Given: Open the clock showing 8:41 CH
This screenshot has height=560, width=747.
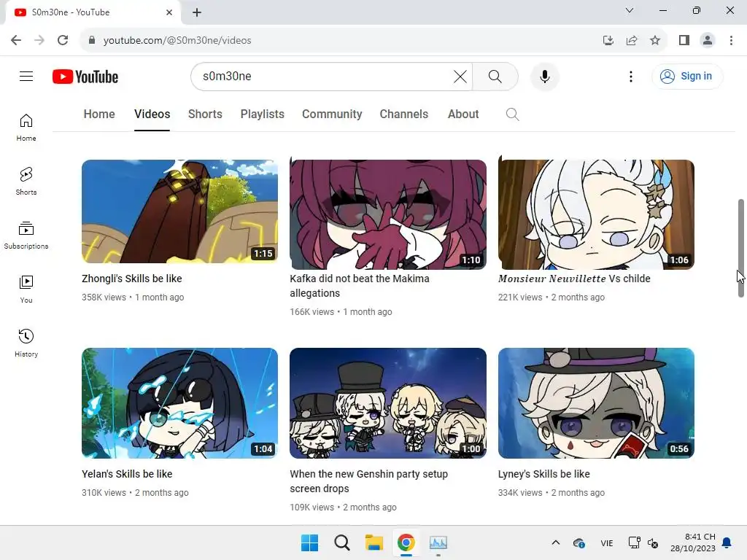Looking at the screenshot, I should (693, 542).
